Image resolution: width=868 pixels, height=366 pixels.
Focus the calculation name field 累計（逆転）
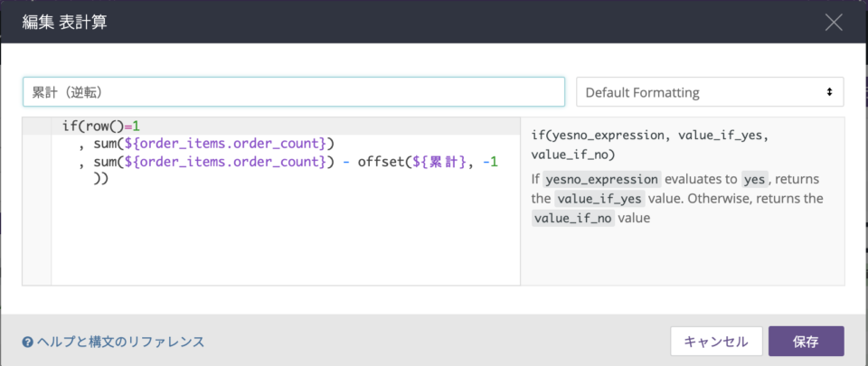[294, 92]
